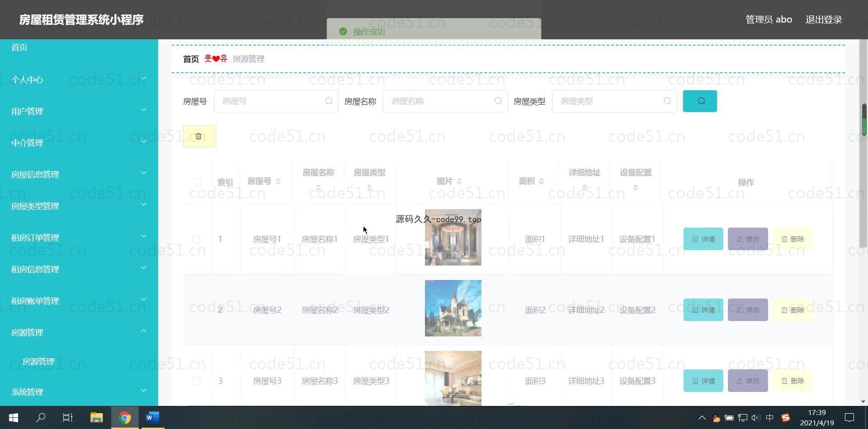Open the notification center icon
Viewport: 868px width, 429px height.
point(849,418)
